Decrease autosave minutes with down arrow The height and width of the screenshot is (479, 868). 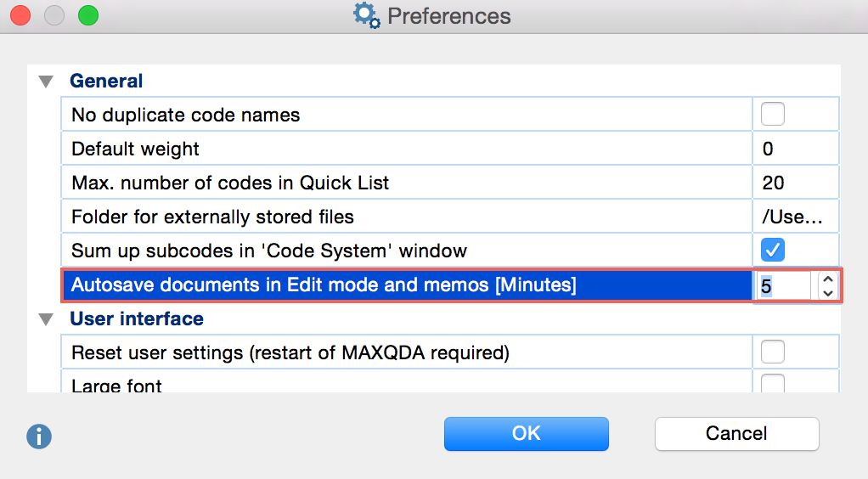pyautogui.click(x=827, y=292)
